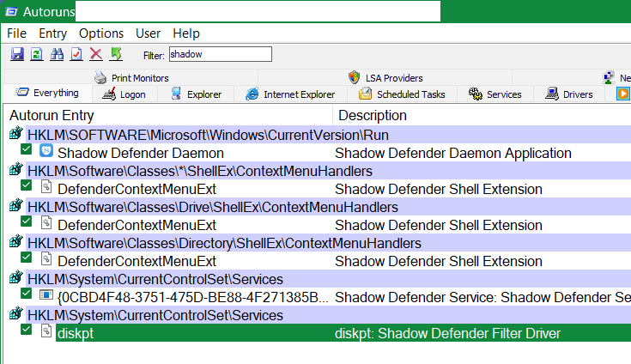Click the Autoruns title bar icon

tap(11, 12)
